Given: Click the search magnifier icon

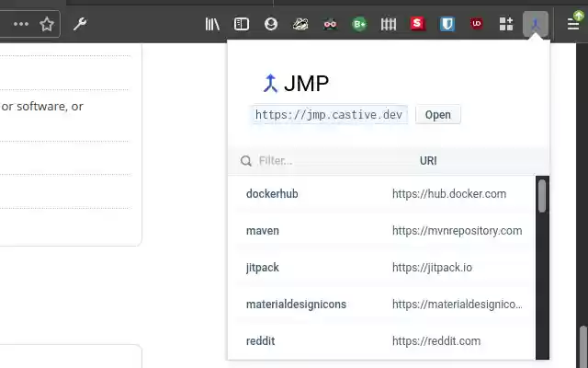Looking at the screenshot, I should 246,161.
